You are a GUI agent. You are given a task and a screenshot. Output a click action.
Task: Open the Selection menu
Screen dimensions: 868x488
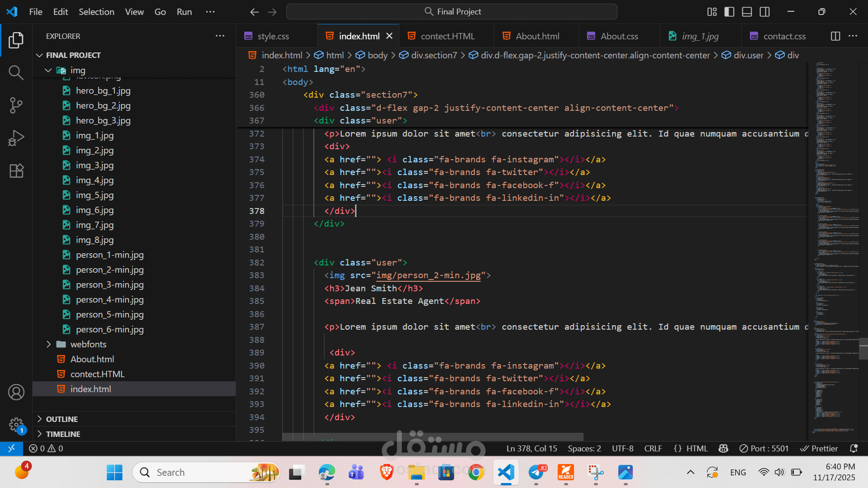click(96, 12)
